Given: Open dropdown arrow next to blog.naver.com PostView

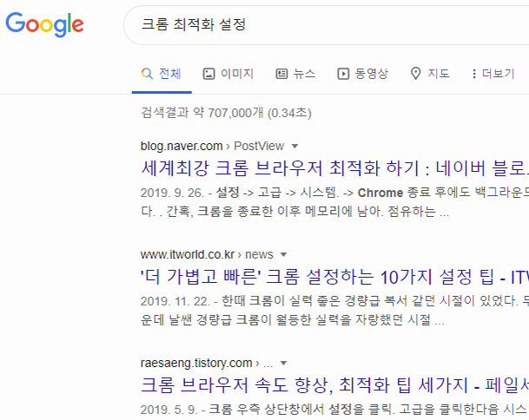Looking at the screenshot, I should point(294,147).
